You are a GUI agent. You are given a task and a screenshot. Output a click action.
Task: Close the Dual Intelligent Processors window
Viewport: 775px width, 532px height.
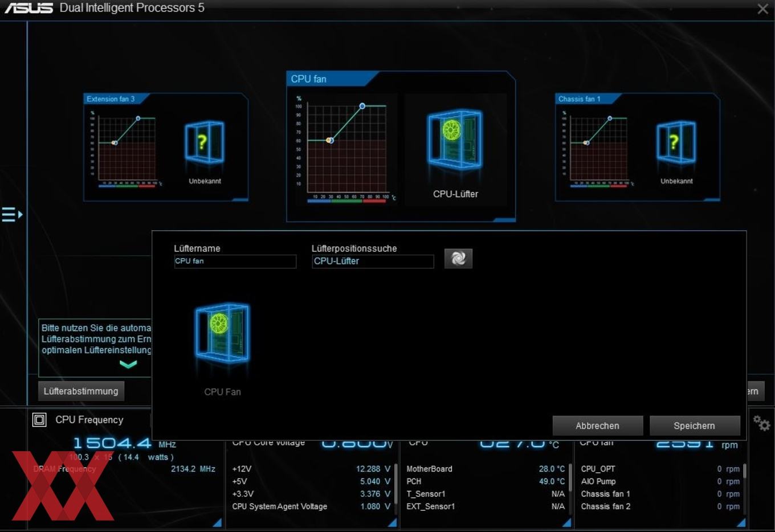[762, 9]
